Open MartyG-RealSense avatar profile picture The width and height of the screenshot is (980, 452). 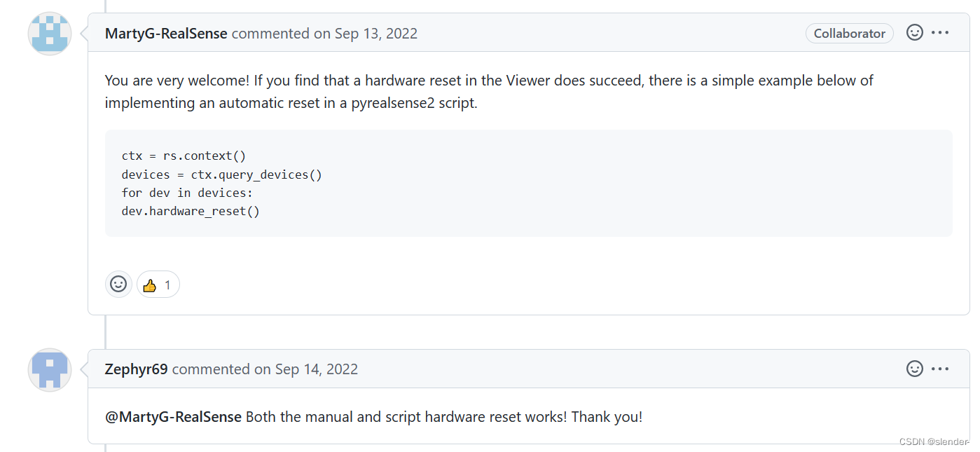(50, 34)
